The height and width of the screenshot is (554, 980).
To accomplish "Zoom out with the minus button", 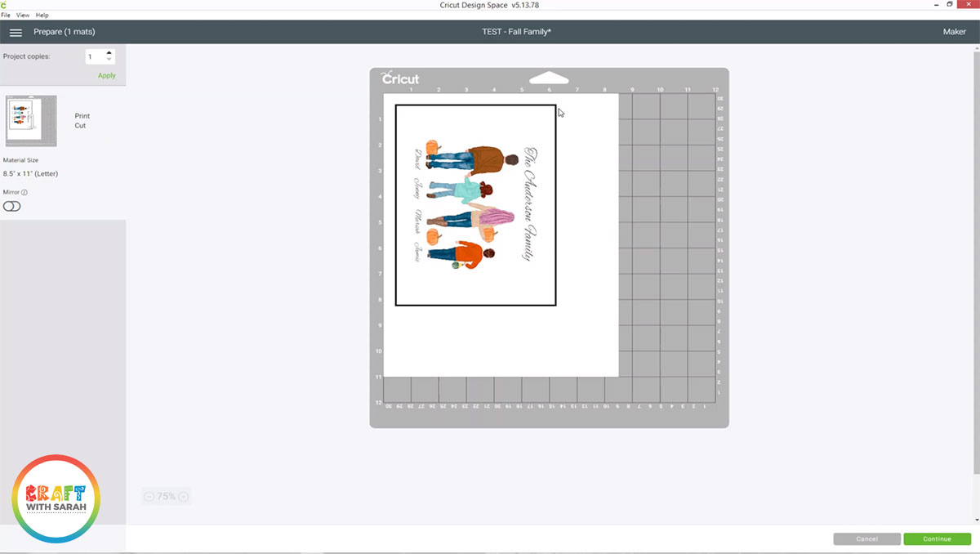I will [x=149, y=497].
